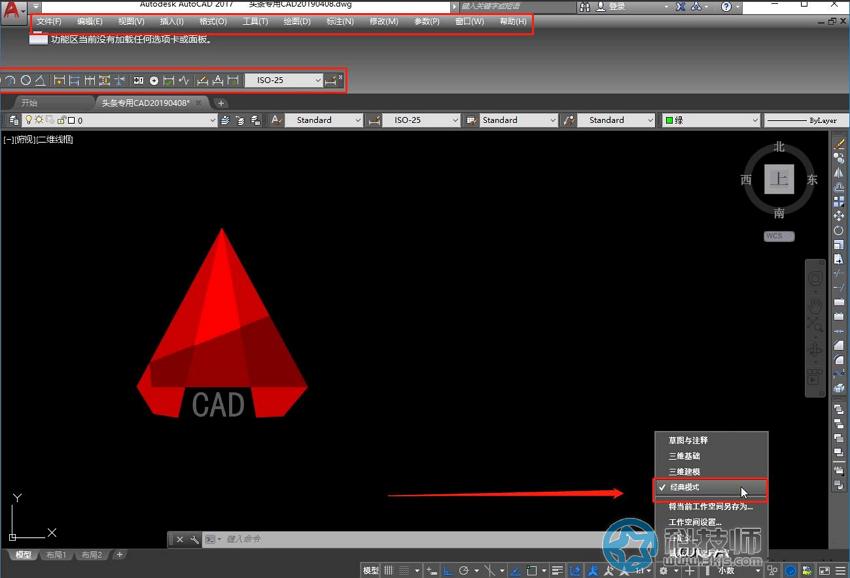Select the jogged linear dimension tool

(184, 81)
